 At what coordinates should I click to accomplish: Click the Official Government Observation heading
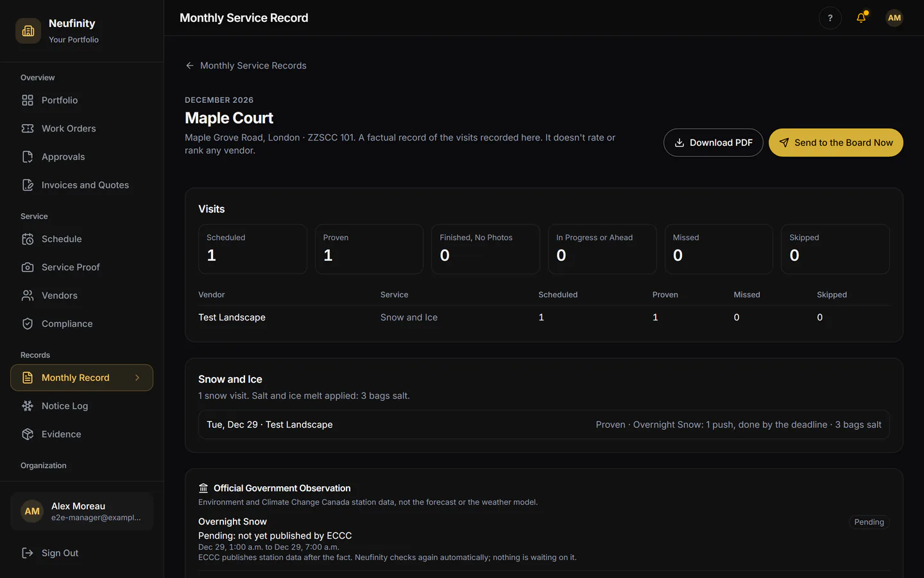[282, 488]
